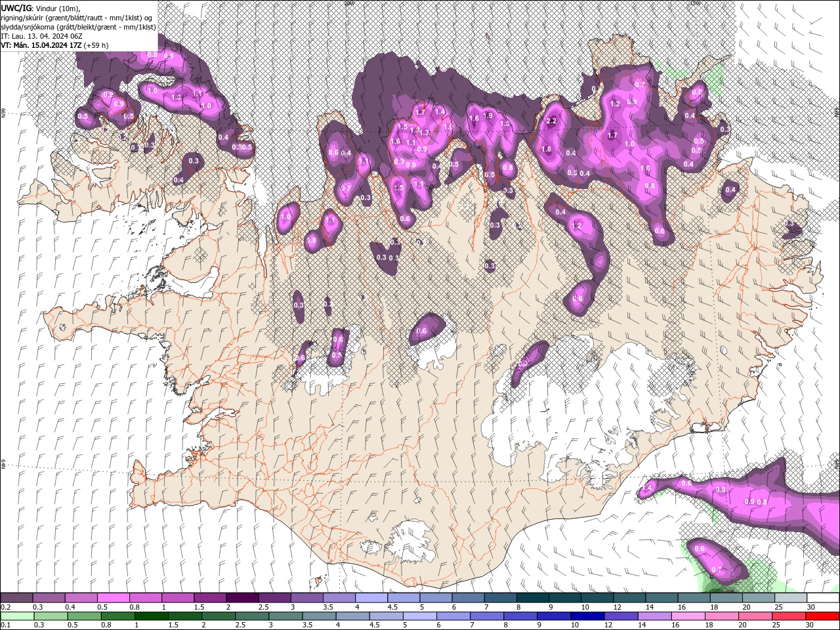Image resolution: width=840 pixels, height=630 pixels.
Task: Pick the red swatch at 30 in lower legend
Action: coord(822,616)
